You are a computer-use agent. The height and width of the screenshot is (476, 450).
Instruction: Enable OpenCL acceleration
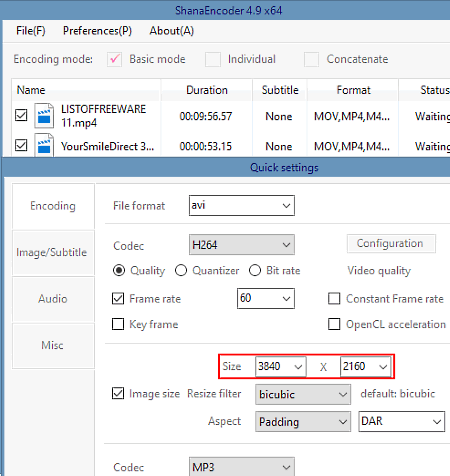pyautogui.click(x=334, y=324)
